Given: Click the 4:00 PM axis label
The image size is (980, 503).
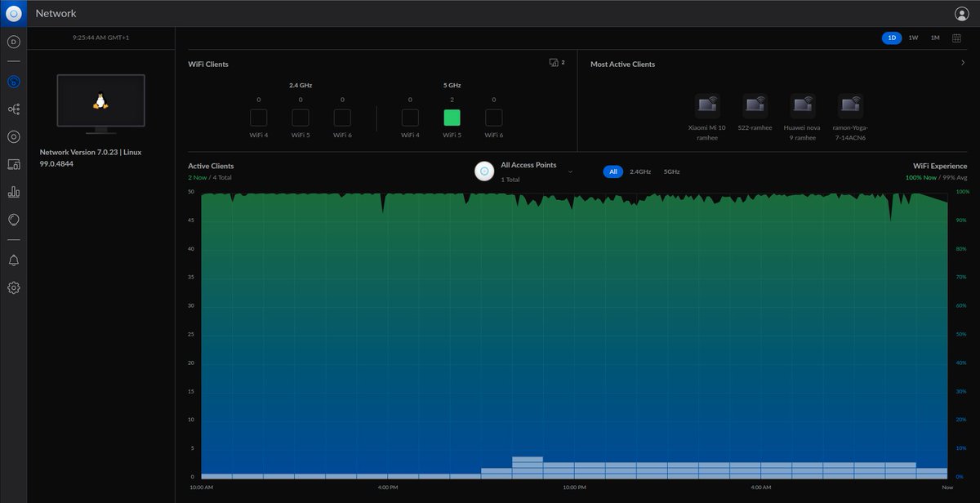Looking at the screenshot, I should pos(388,487).
